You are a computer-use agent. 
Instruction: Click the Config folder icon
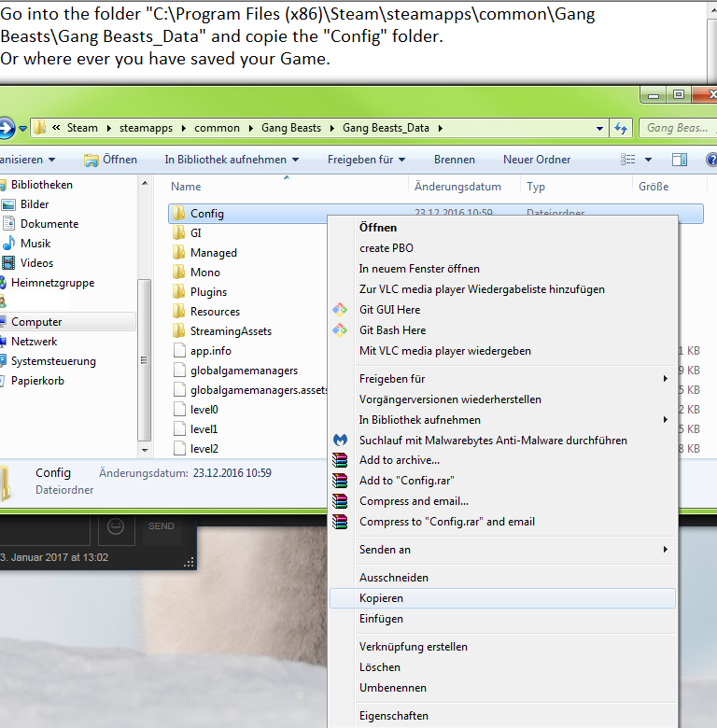(179, 214)
